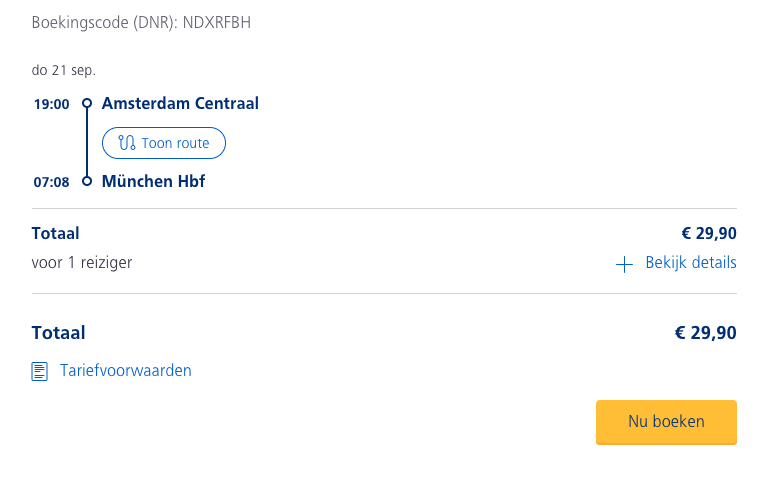
Task: Click the origin stop circle at Amsterdam Centraal
Action: click(87, 103)
